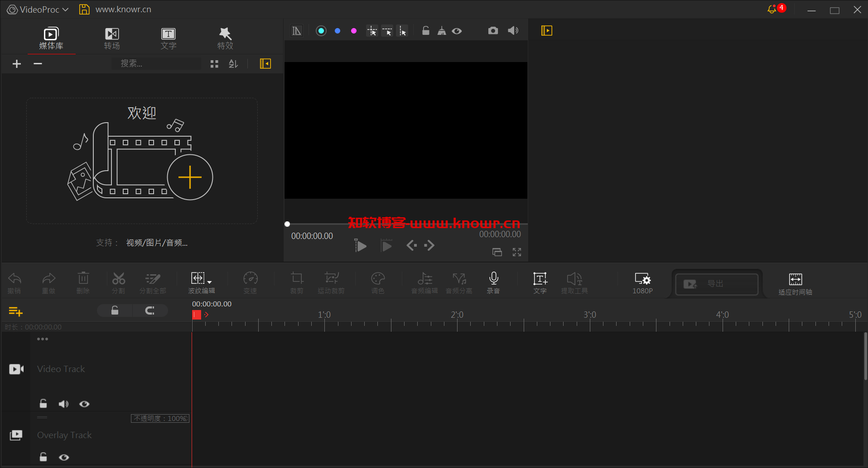Open the 变速 speed tool
The image size is (868, 468).
pos(251,283)
